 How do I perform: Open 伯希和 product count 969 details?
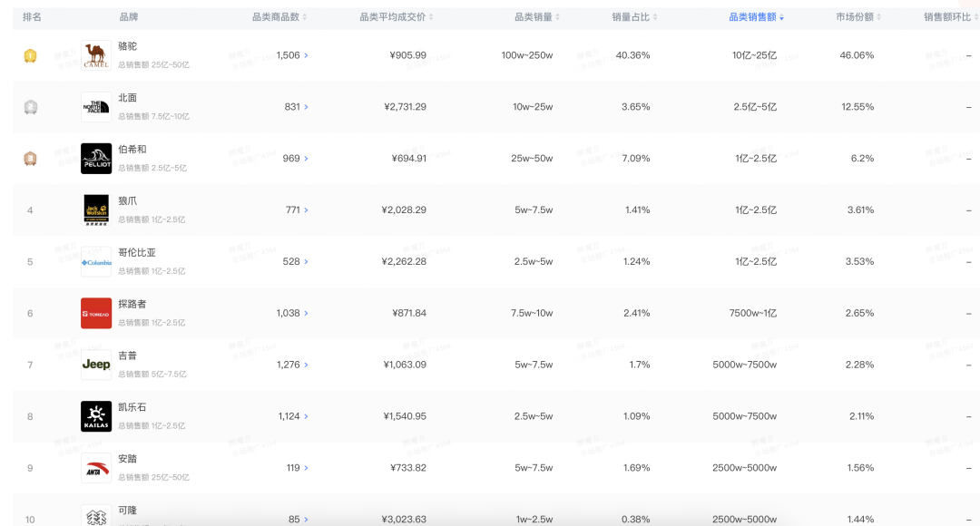(x=296, y=159)
